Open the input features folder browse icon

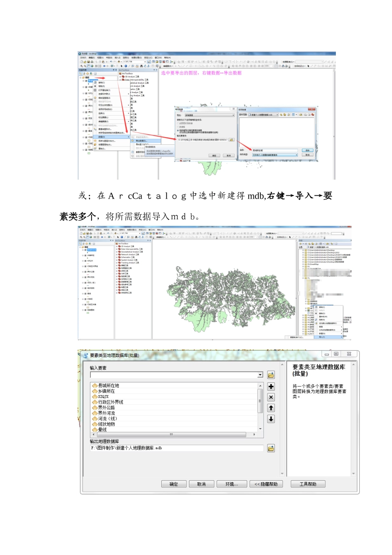click(271, 375)
